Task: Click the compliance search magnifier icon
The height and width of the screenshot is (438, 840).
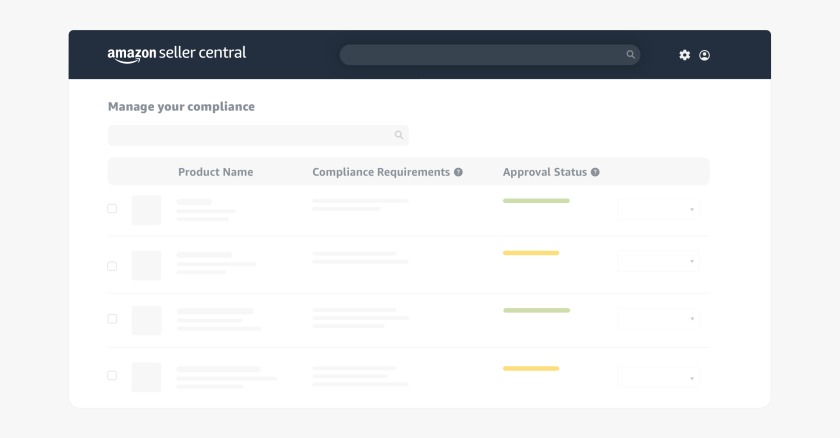Action: tap(398, 135)
